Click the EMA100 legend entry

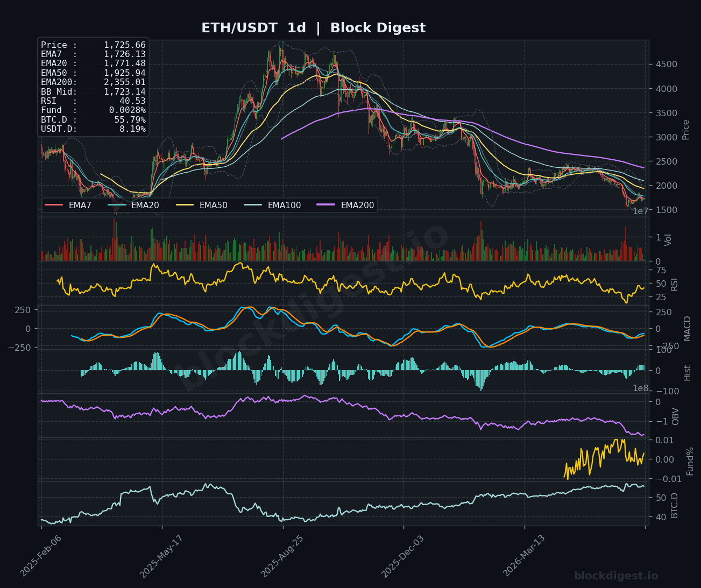click(272, 205)
